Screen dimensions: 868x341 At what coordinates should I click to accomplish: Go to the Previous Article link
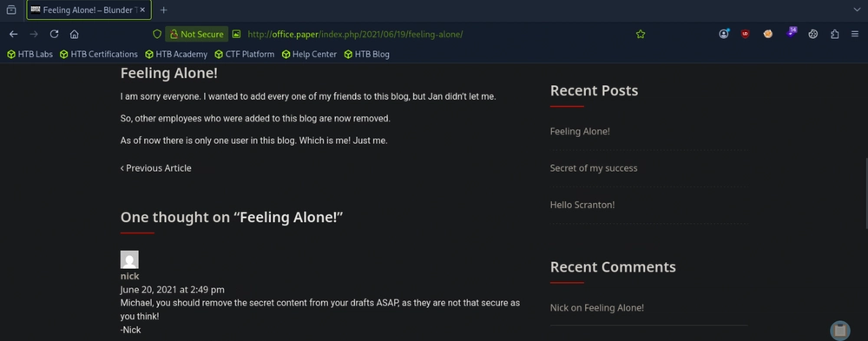coord(156,168)
